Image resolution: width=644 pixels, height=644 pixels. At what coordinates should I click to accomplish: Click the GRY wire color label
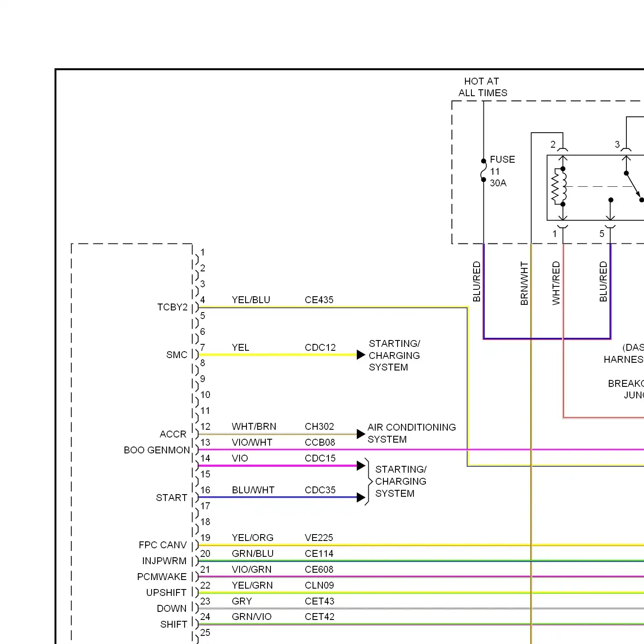242,601
